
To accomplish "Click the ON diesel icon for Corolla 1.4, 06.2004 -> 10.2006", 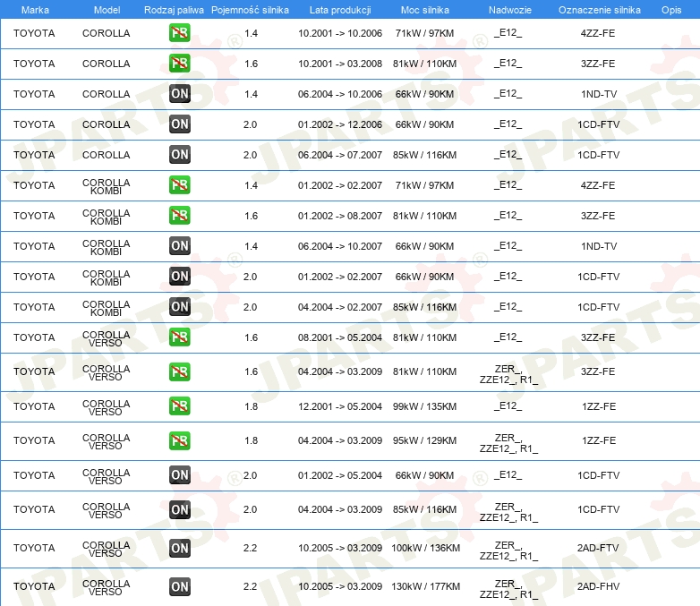I will click(179, 94).
